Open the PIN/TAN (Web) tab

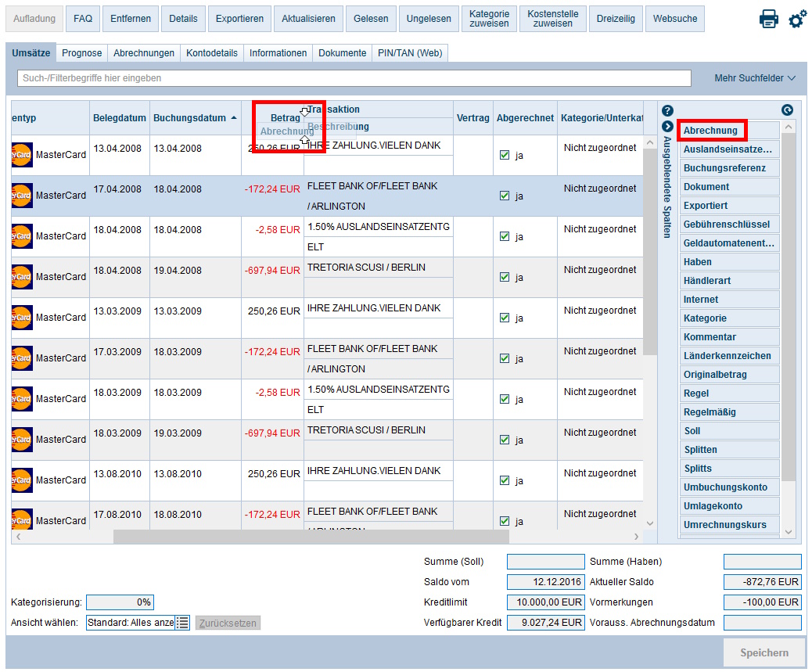tap(410, 53)
